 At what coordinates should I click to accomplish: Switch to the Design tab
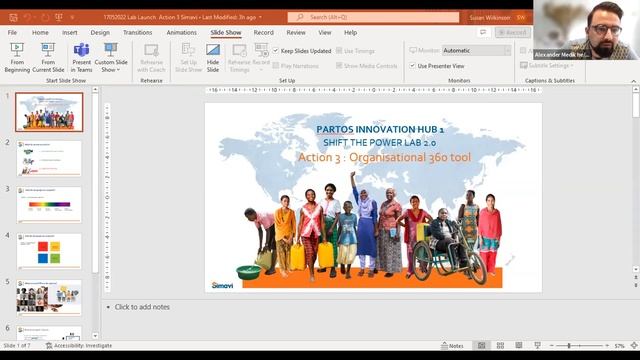[x=100, y=32]
